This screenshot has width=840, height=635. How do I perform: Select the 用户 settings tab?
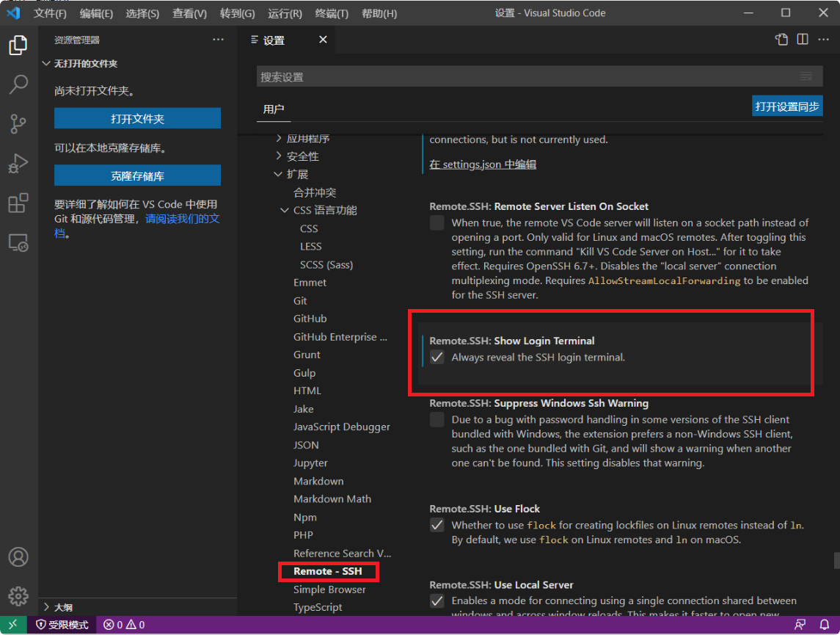[x=274, y=109]
